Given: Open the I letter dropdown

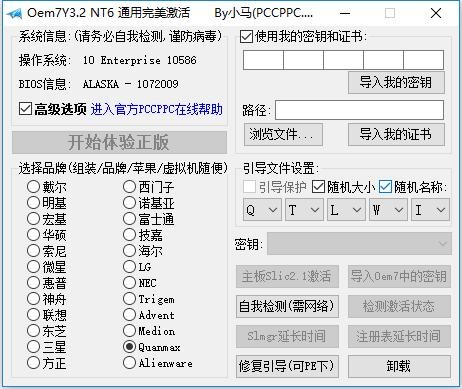Looking at the screenshot, I should (x=430, y=210).
